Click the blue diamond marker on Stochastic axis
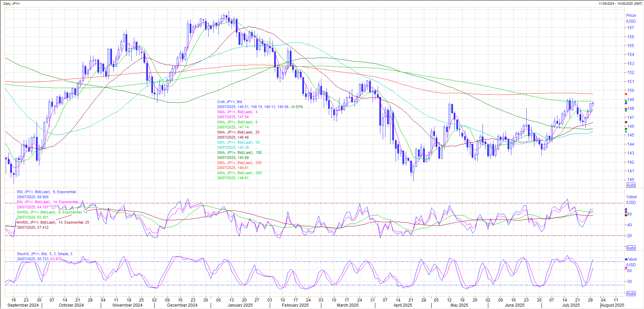644x309 pixels. (626, 260)
